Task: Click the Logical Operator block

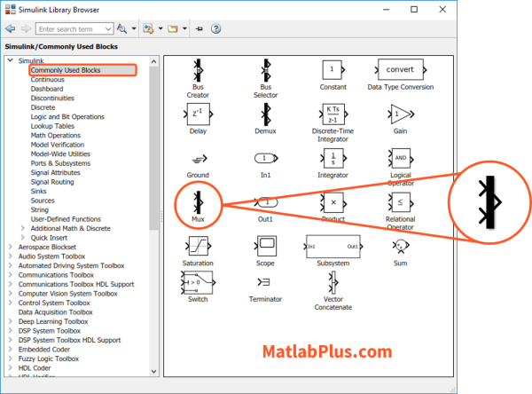Action: 400,157
